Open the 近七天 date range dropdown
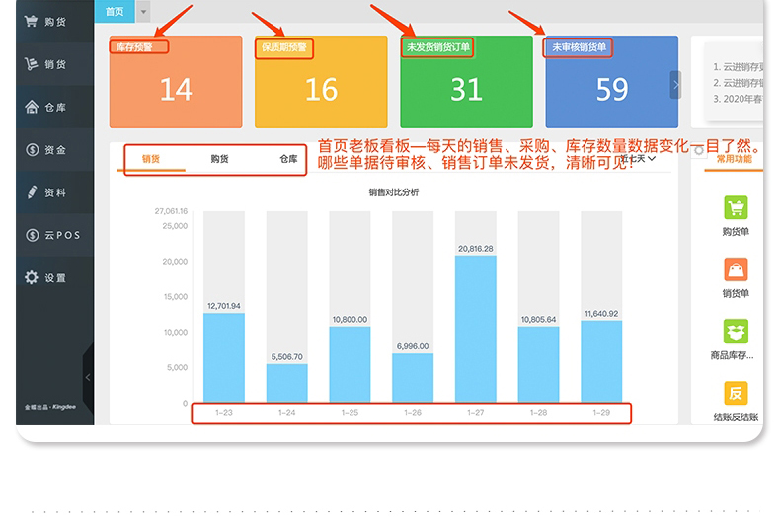 click(639, 159)
